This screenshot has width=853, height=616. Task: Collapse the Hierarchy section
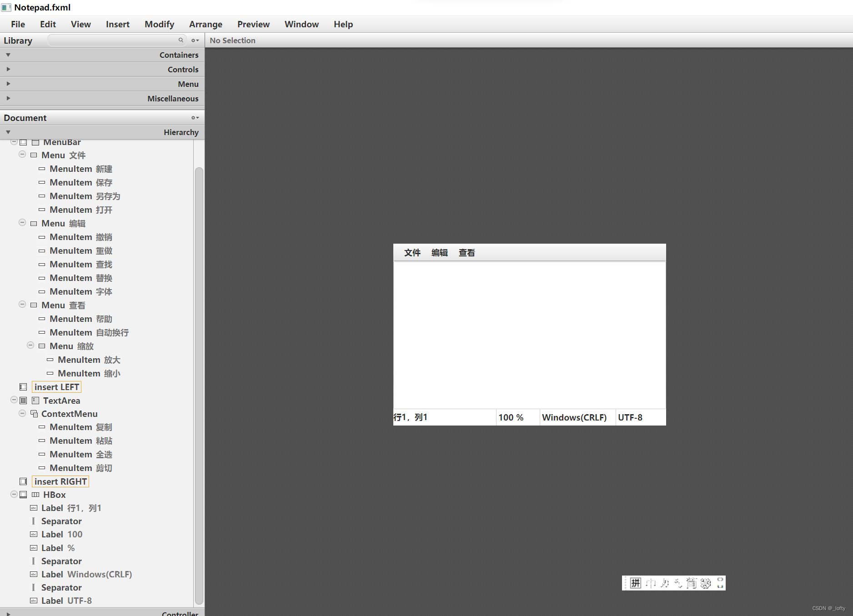8,132
